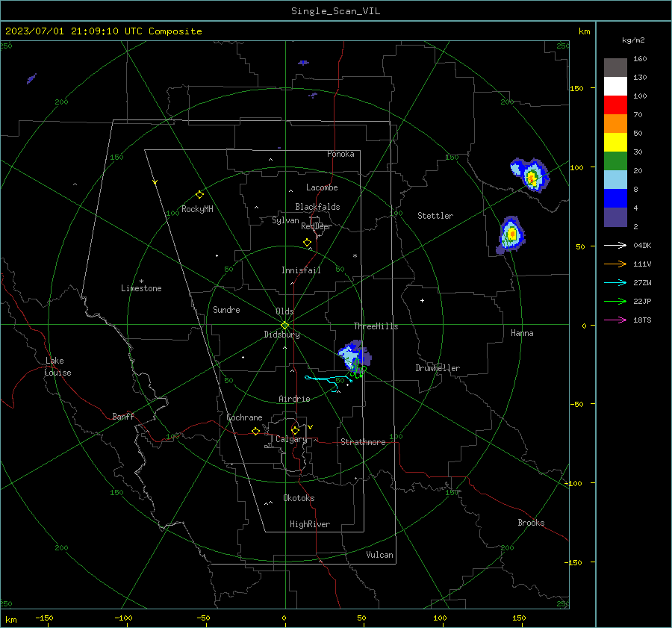Click the yellow 30-50 legend color swatch
Image resolution: width=672 pixels, height=628 pixels.
point(615,143)
